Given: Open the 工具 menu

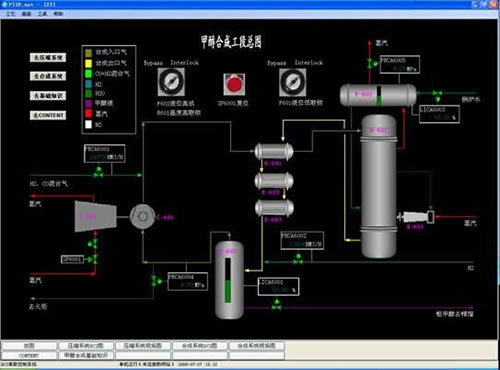Looking at the screenshot, I should (42, 14).
